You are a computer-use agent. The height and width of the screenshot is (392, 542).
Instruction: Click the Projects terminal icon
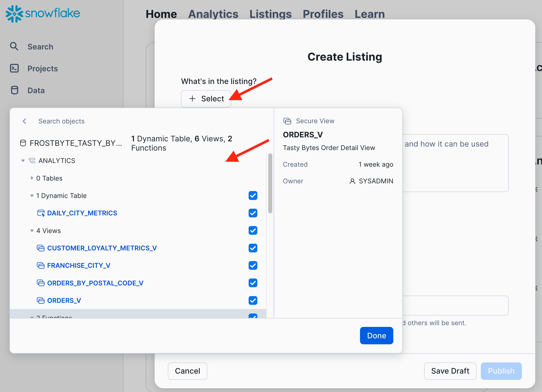(x=14, y=68)
